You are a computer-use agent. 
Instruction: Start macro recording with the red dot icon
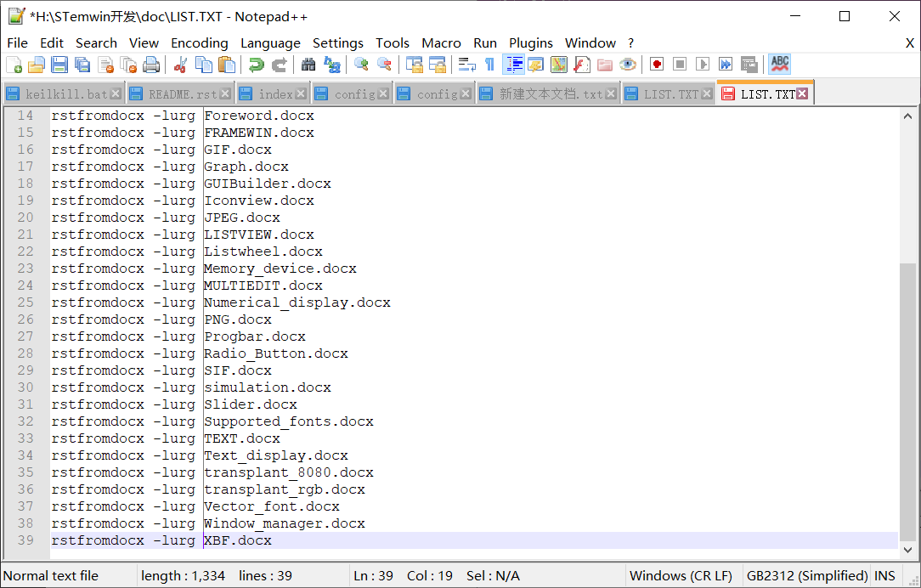coord(657,65)
